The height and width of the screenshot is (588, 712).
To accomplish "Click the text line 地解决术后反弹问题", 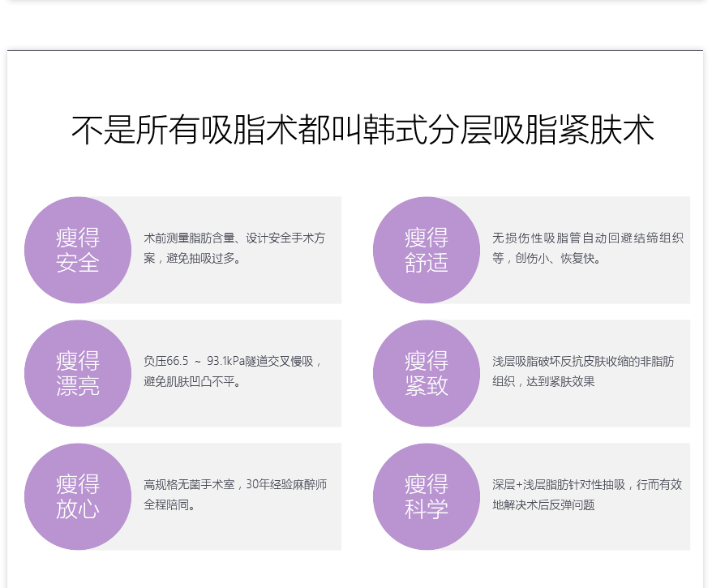I will pos(543,504).
